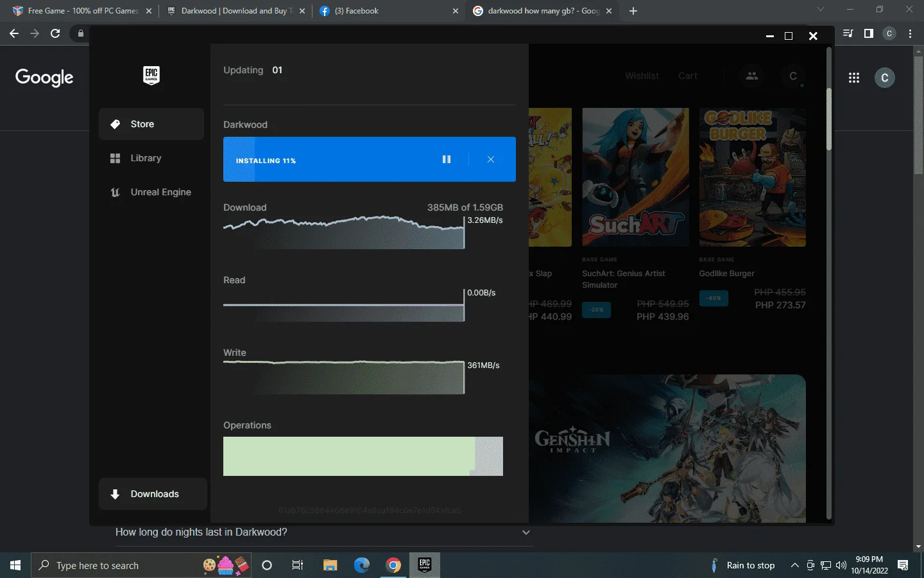Open the Wishlist link
The height and width of the screenshot is (578, 924).
tap(642, 76)
